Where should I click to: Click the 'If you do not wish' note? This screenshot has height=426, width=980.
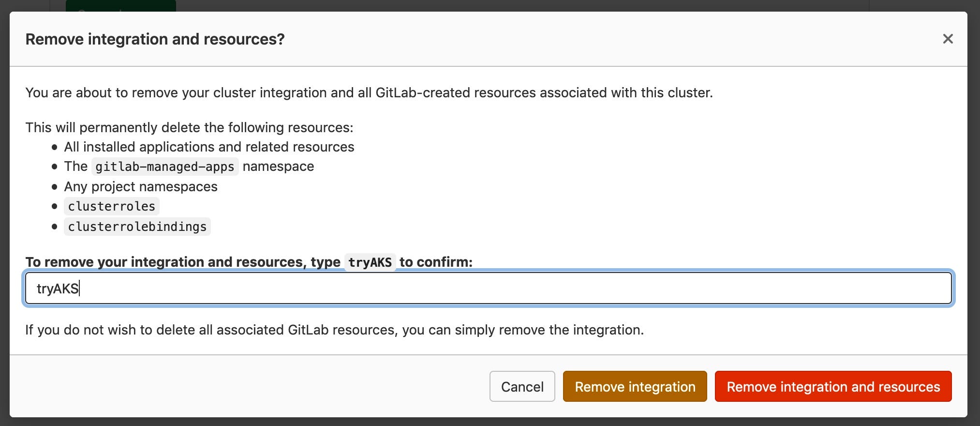[334, 330]
